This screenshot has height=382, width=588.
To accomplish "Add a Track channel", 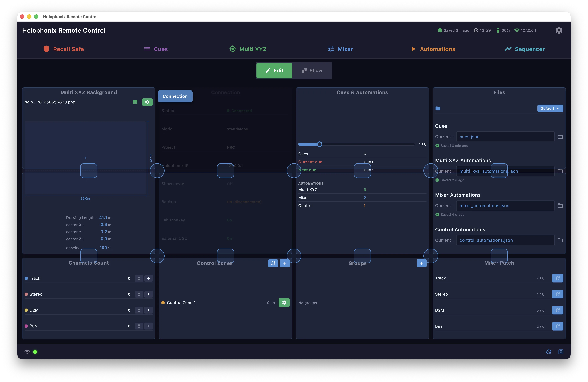I will (x=149, y=278).
